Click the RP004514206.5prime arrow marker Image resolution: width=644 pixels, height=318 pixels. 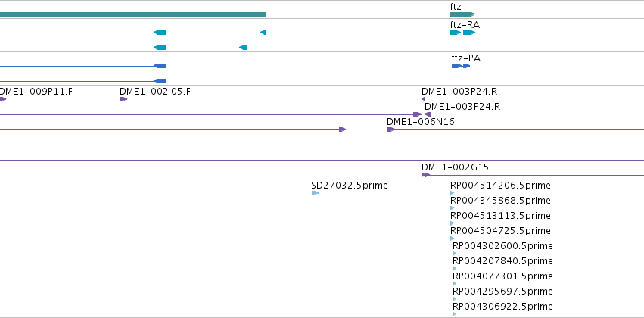click(453, 193)
